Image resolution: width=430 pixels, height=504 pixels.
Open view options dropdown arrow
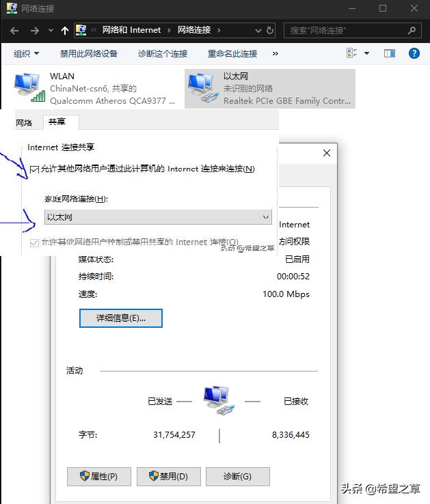point(367,53)
